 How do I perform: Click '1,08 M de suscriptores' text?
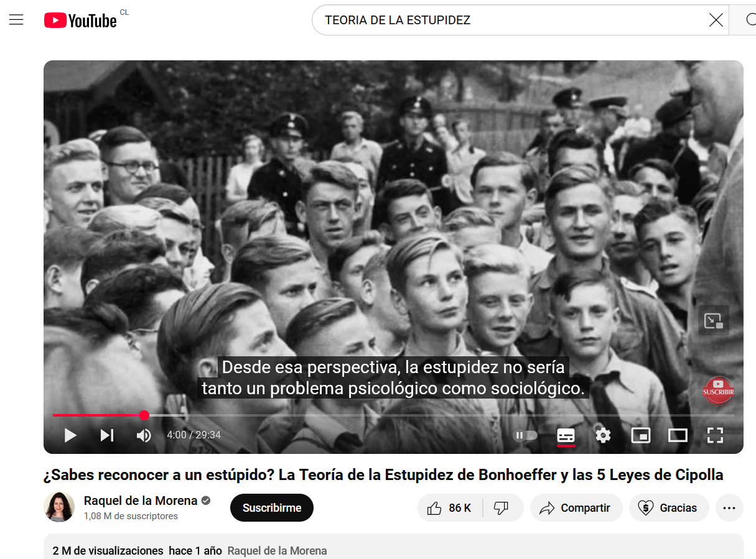[131, 516]
